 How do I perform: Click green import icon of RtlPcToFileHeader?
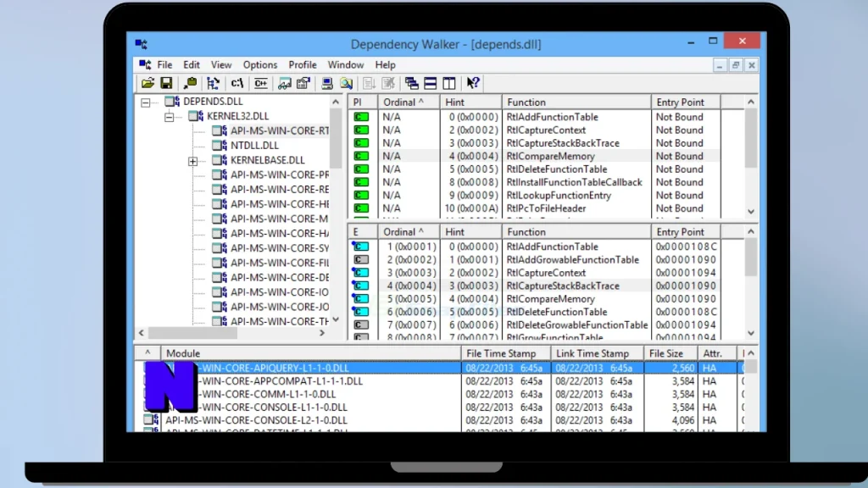361,208
